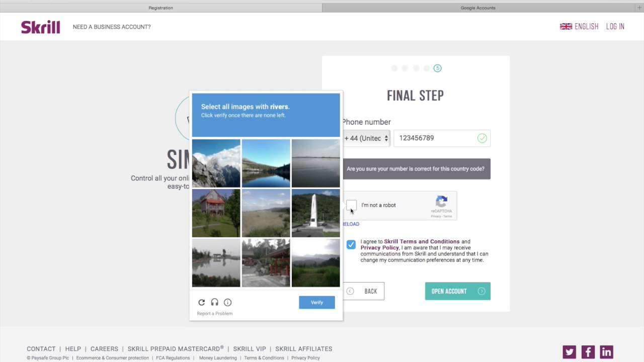Switch to the Google Accounts tab
Screen dimensions: 644x362
(478, 8)
